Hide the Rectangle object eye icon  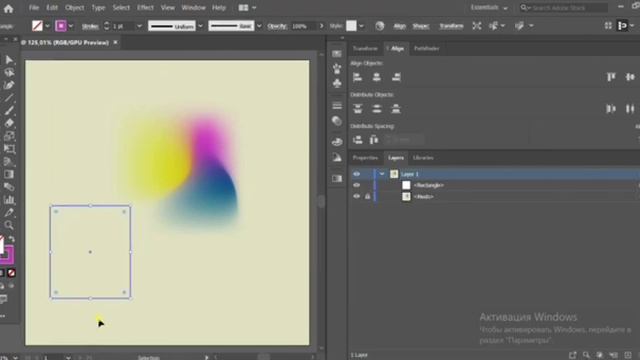[356, 185]
